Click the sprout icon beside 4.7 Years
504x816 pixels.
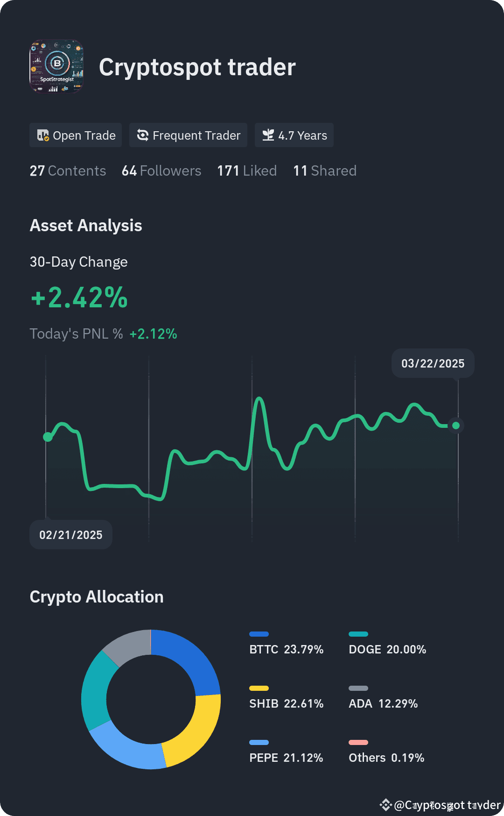268,135
